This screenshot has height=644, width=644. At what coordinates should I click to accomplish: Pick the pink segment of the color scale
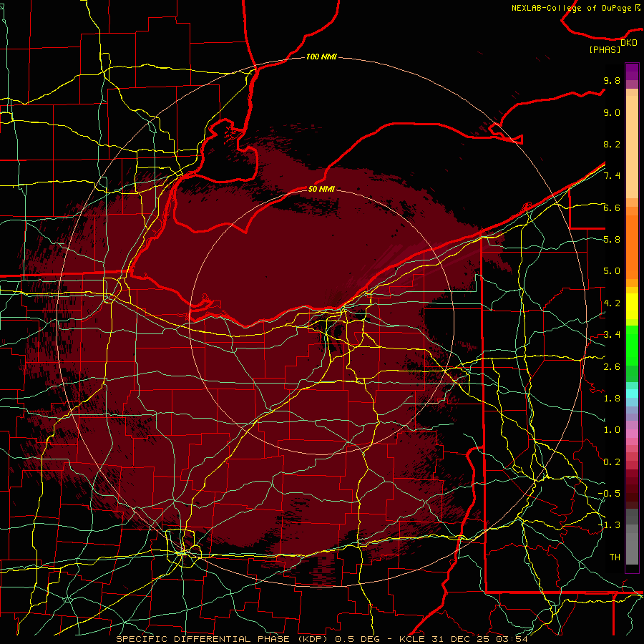point(632,434)
